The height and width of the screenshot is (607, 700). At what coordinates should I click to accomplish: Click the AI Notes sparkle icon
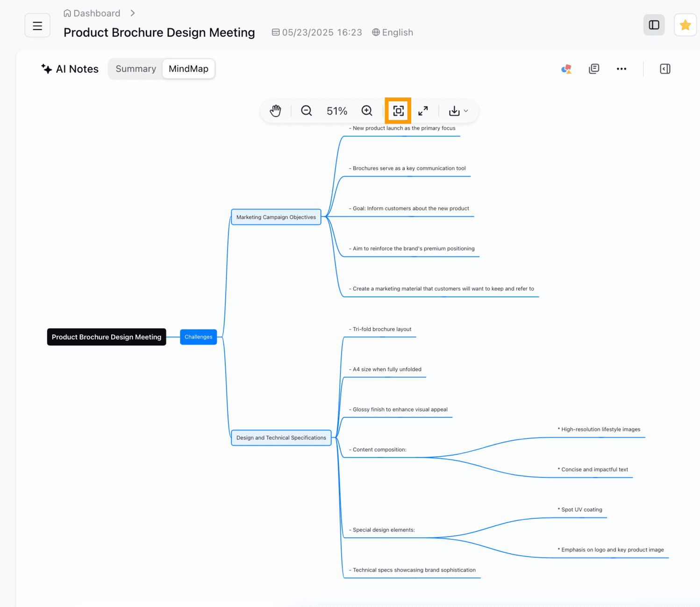[46, 69]
